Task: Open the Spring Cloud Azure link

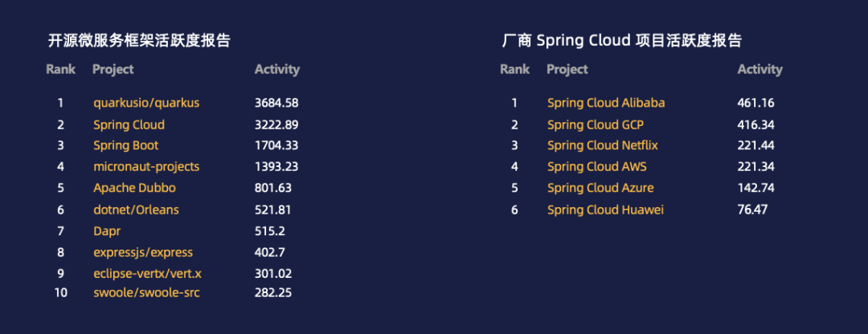Action: (600, 188)
